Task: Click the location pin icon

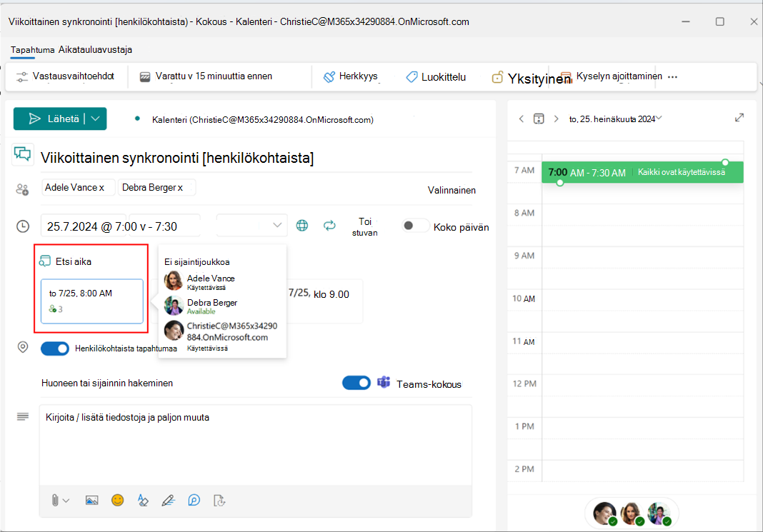Action: 23,347
